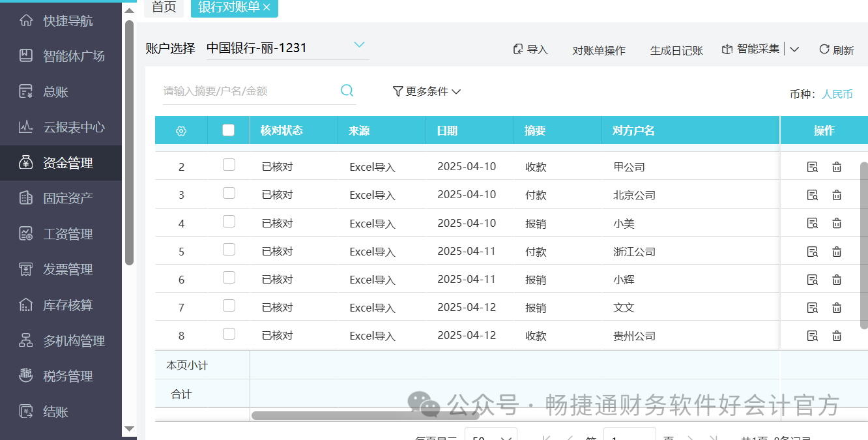Switch to the 首页 tab
Screen dimensions: 868x440
[163, 8]
